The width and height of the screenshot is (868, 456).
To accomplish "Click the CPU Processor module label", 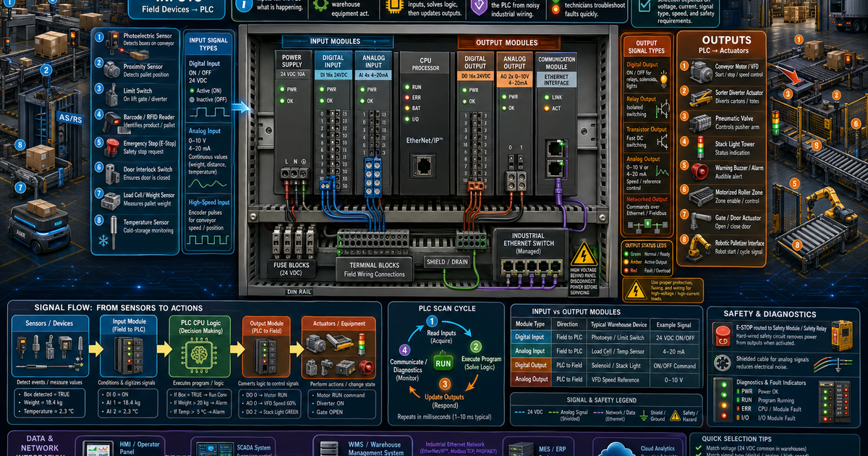I will tap(425, 64).
